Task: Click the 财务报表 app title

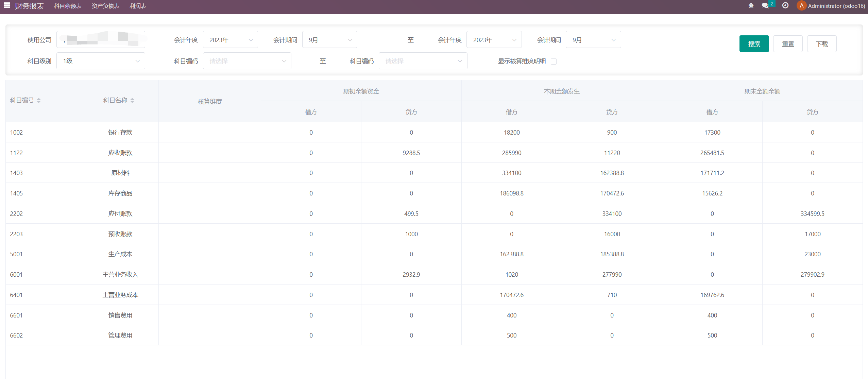Action: (x=29, y=6)
